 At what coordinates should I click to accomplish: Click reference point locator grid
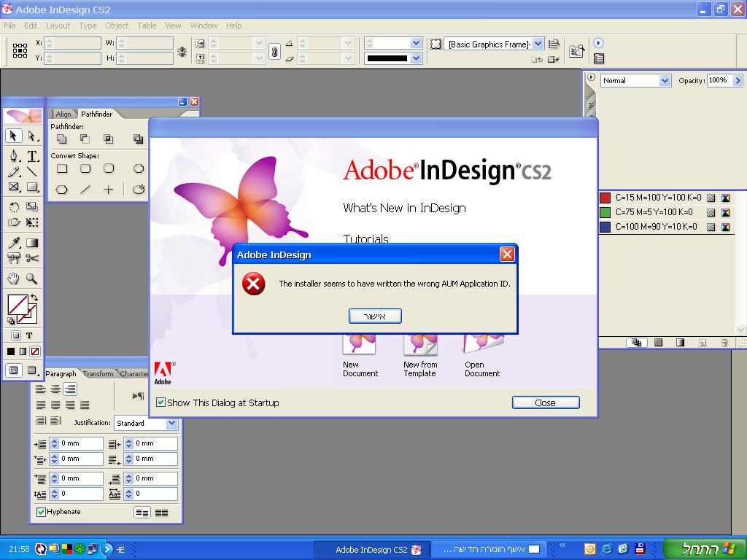tap(20, 50)
